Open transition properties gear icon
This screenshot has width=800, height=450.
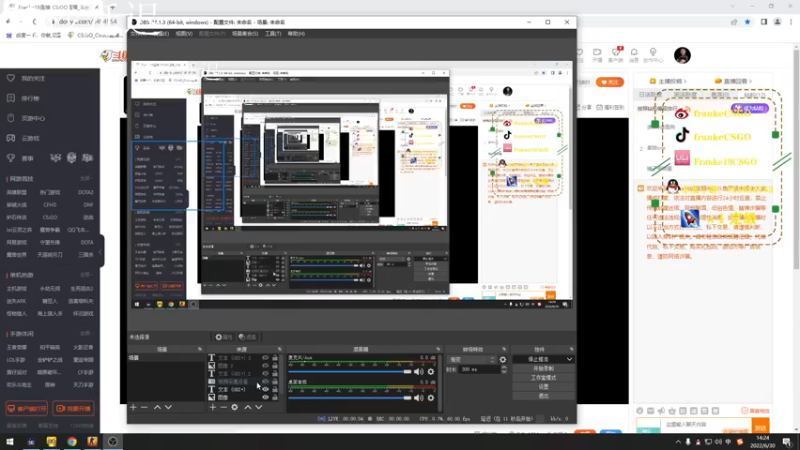pyautogui.click(x=503, y=359)
